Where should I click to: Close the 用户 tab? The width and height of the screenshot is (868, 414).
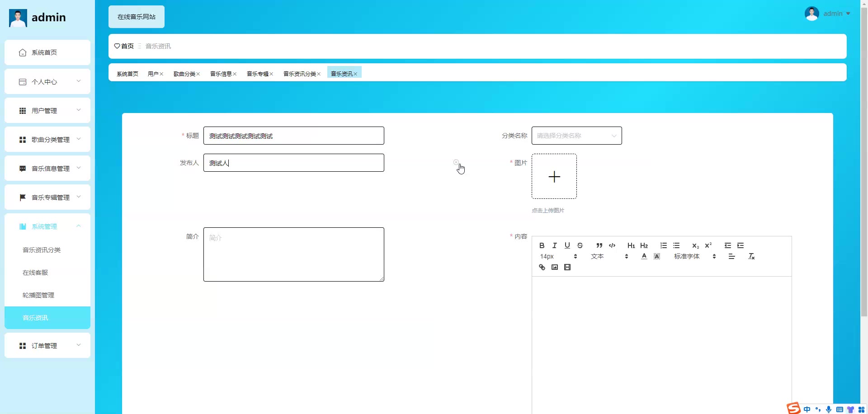pos(161,74)
